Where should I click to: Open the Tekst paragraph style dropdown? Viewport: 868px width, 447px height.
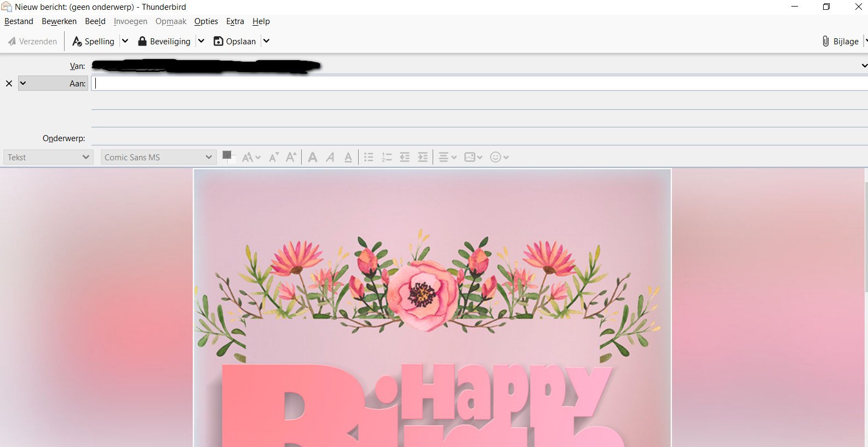point(48,157)
